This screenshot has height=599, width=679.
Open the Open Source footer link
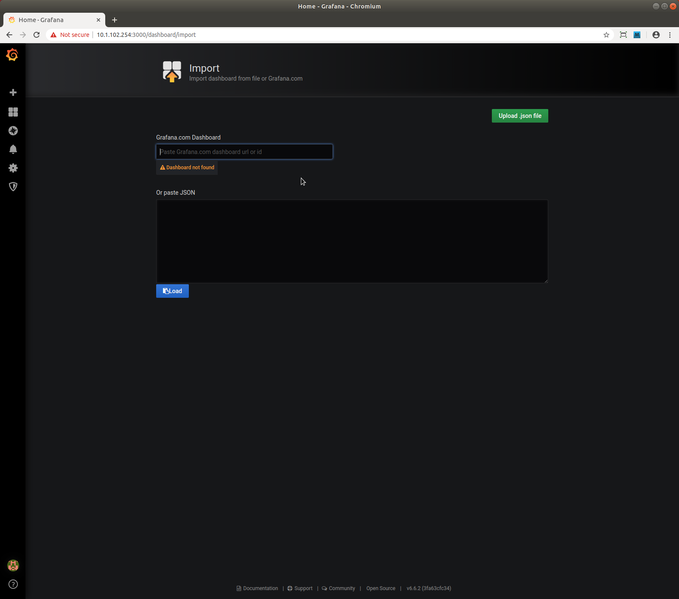(381, 588)
